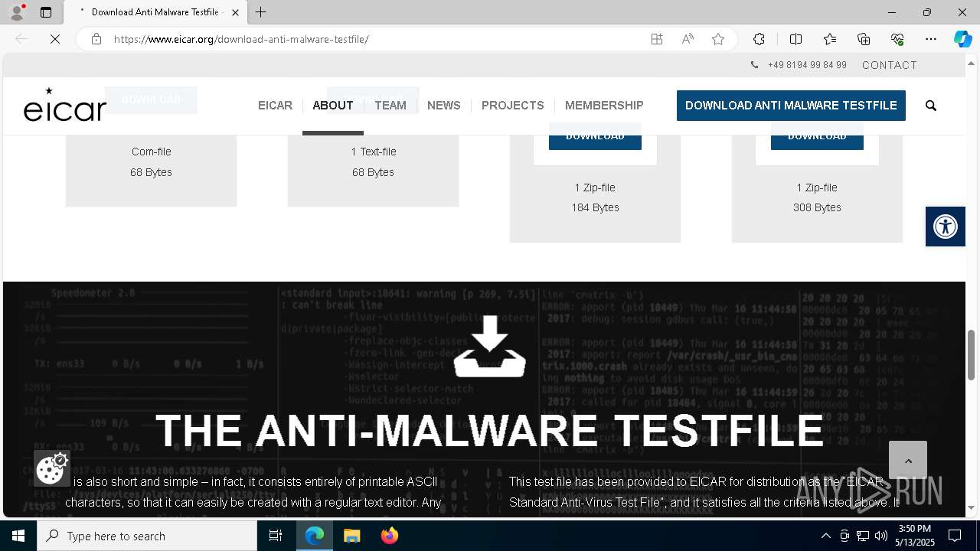
Task: Select the 'Com-file' label
Action: (x=152, y=152)
